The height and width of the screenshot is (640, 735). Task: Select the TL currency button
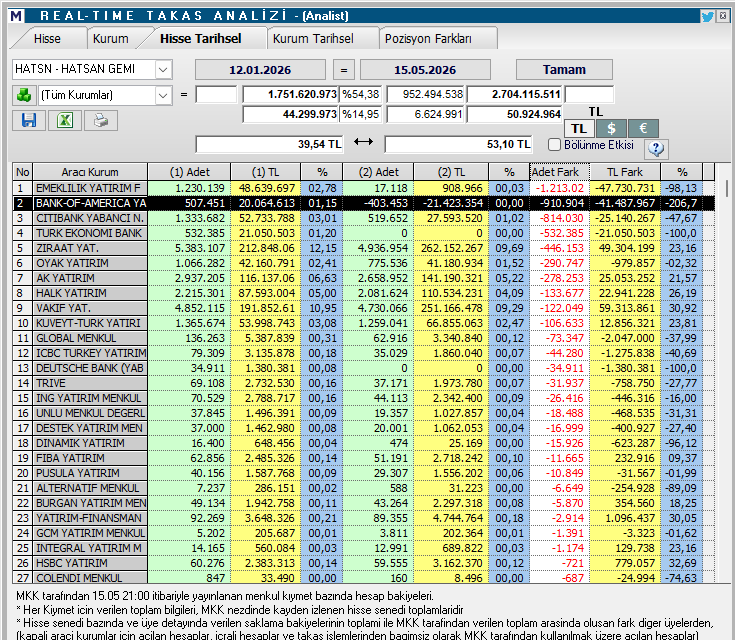click(x=579, y=128)
